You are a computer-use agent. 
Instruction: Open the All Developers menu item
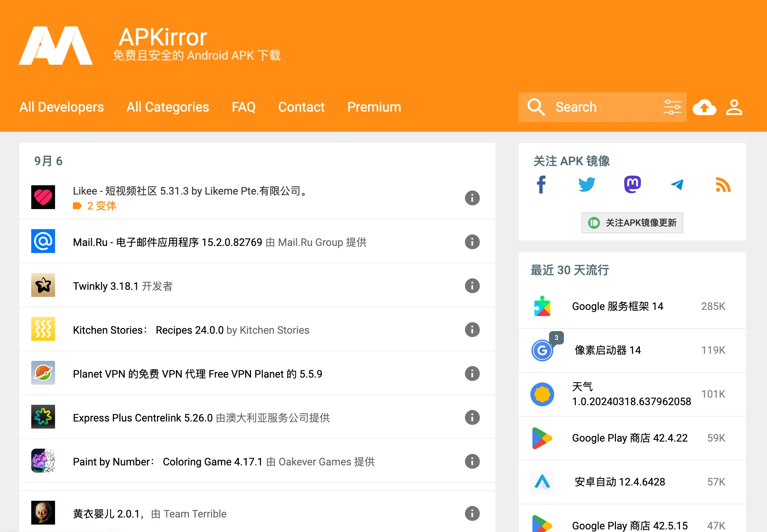click(61, 107)
